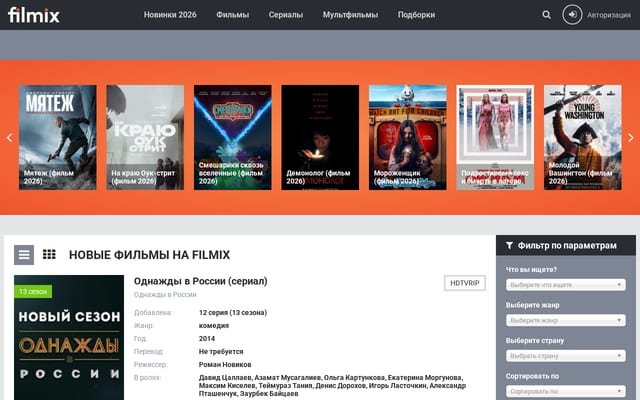Open Фильмы menu item
Viewport: 640px width, 400px height.
click(233, 15)
